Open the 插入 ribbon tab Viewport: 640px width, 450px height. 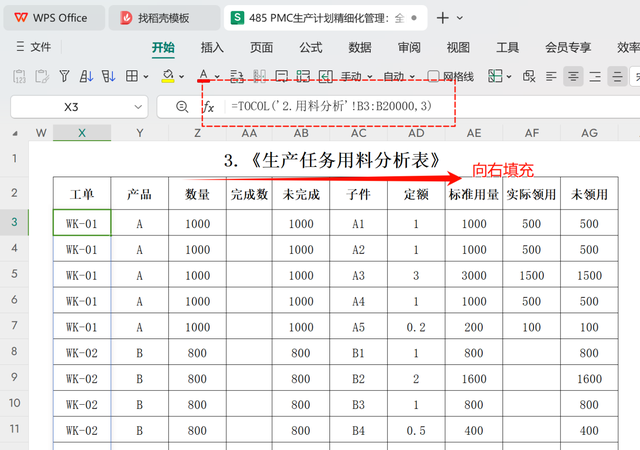tap(212, 47)
